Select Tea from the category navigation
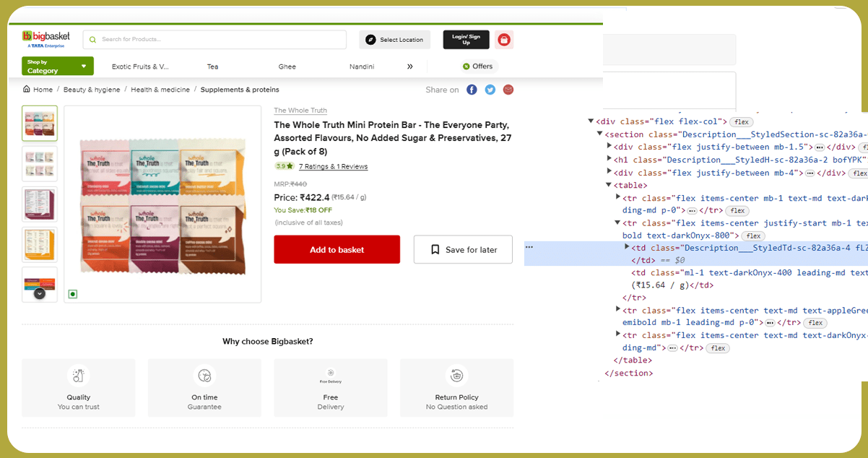The height and width of the screenshot is (458, 868). tap(212, 66)
